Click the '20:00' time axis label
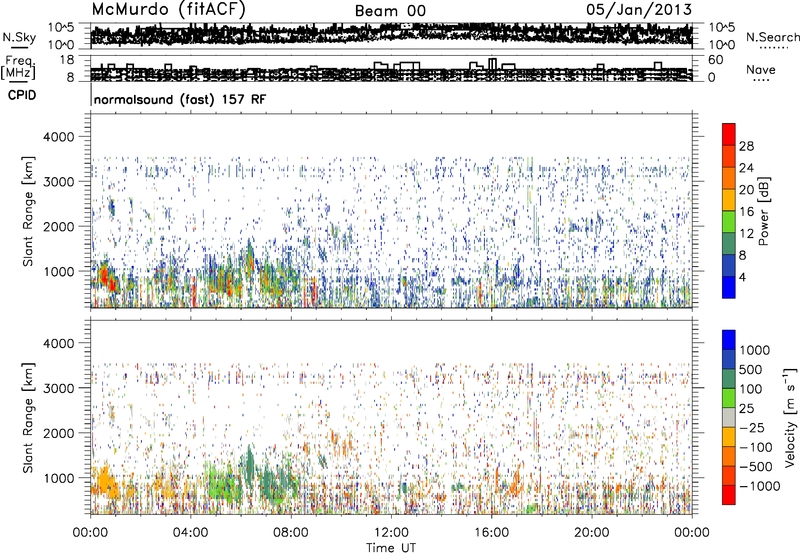The width and height of the screenshot is (800, 554). point(591,533)
